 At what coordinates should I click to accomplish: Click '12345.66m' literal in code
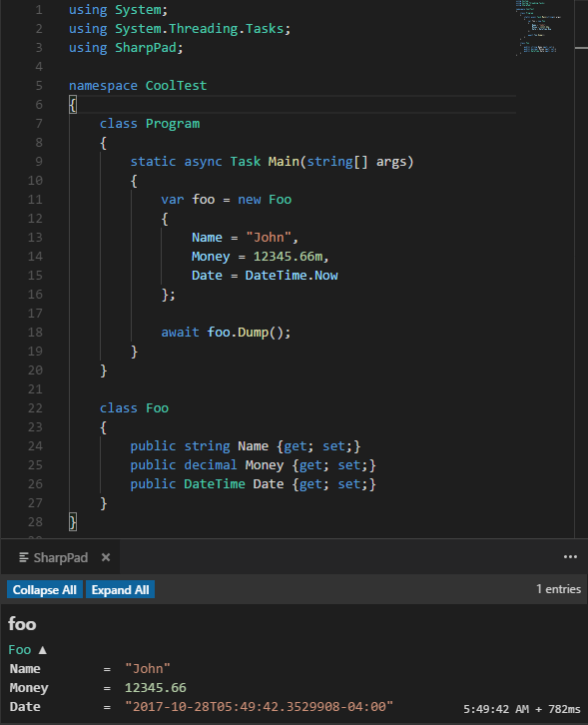click(288, 257)
